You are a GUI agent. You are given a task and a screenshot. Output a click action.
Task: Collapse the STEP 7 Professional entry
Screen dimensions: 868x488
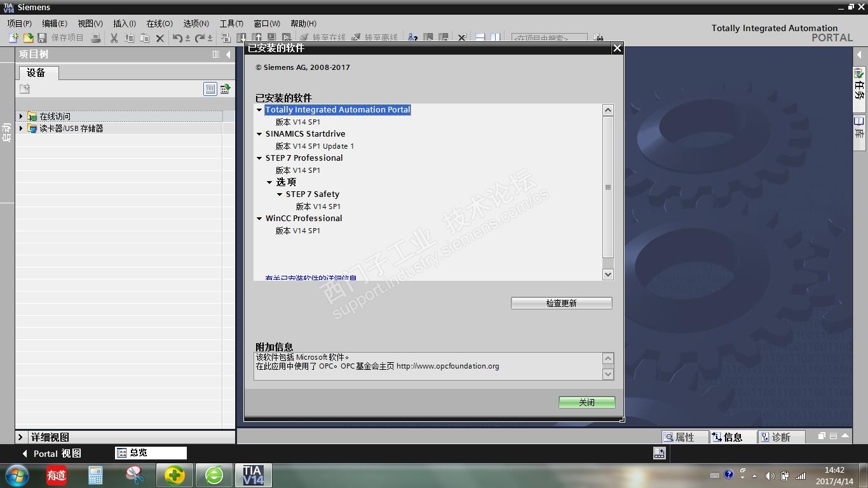tap(259, 158)
